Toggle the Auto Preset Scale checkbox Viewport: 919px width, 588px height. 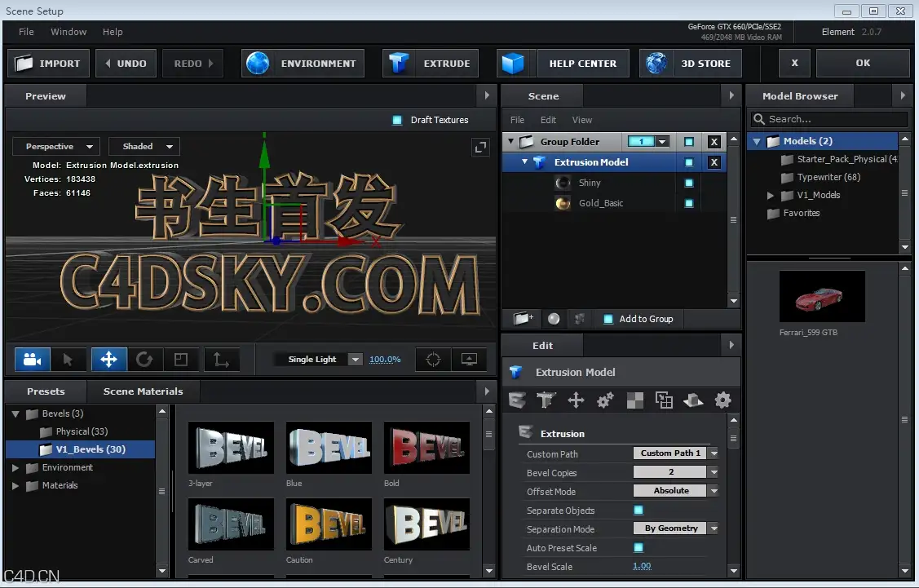click(x=638, y=547)
